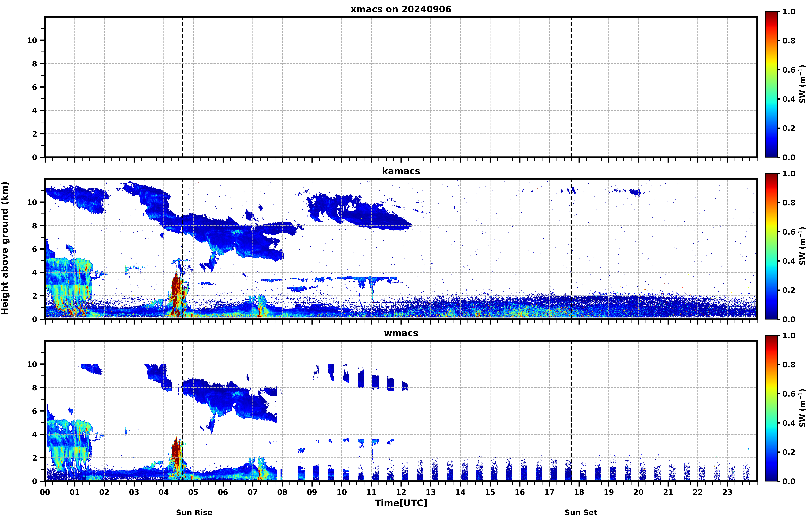Click the sunrise dashed line in xmacs panel
The image size is (812, 522).
(183, 87)
